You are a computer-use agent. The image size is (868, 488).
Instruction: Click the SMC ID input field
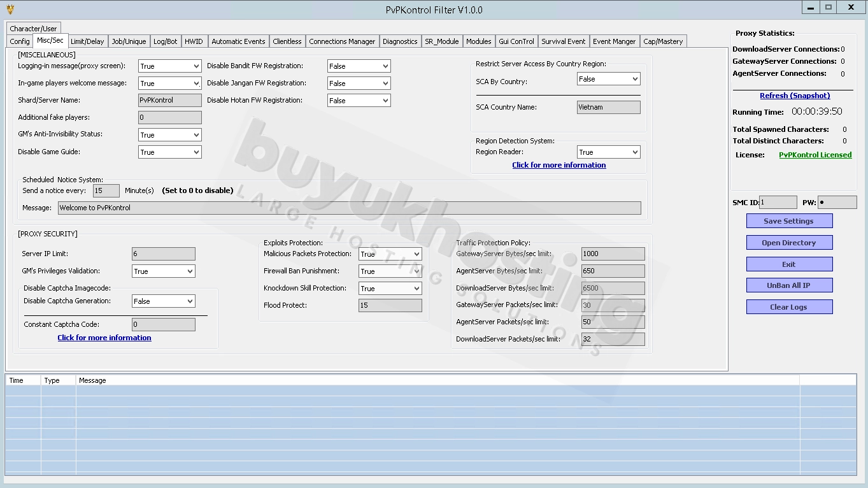(x=778, y=203)
